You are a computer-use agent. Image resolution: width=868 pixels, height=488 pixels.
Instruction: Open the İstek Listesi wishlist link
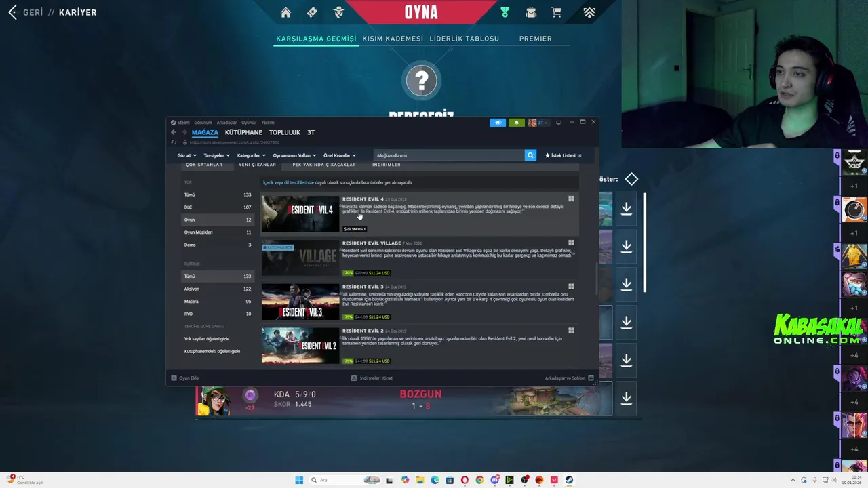pos(563,155)
